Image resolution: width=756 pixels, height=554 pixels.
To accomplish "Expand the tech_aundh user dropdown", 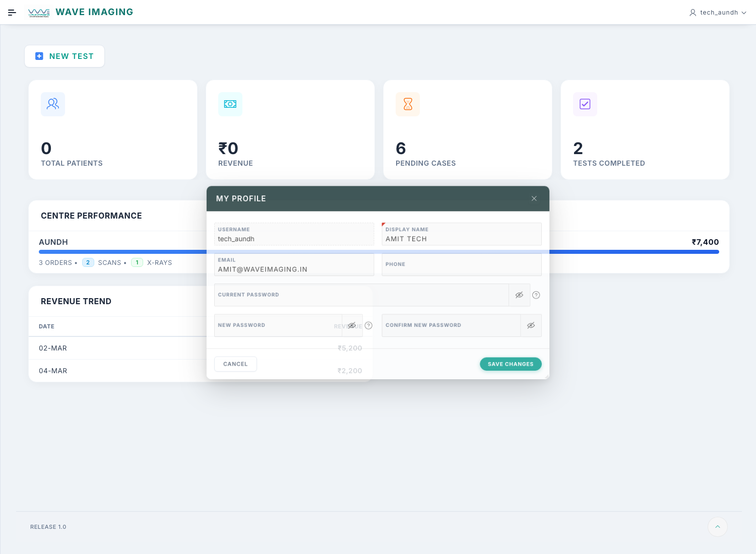I will (718, 13).
